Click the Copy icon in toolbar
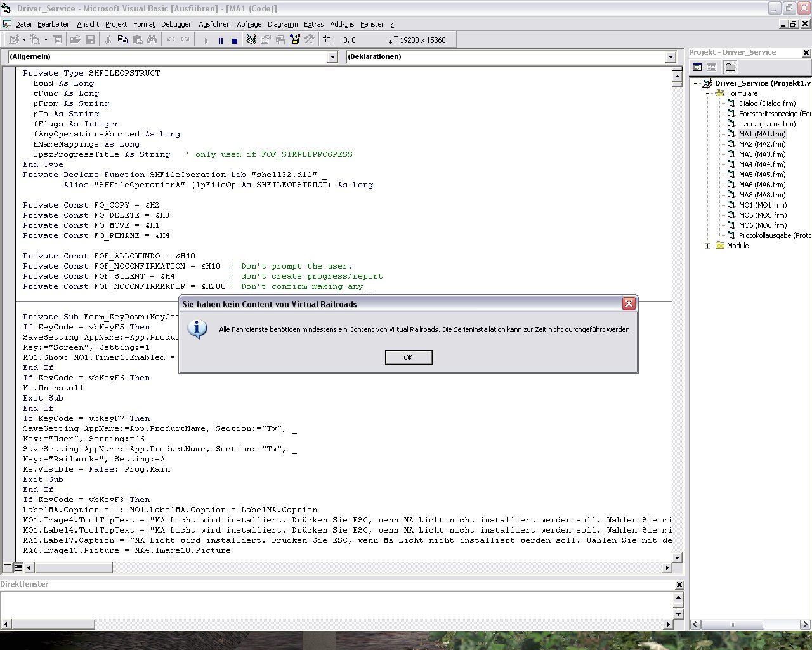This screenshot has width=812, height=650. click(x=122, y=40)
